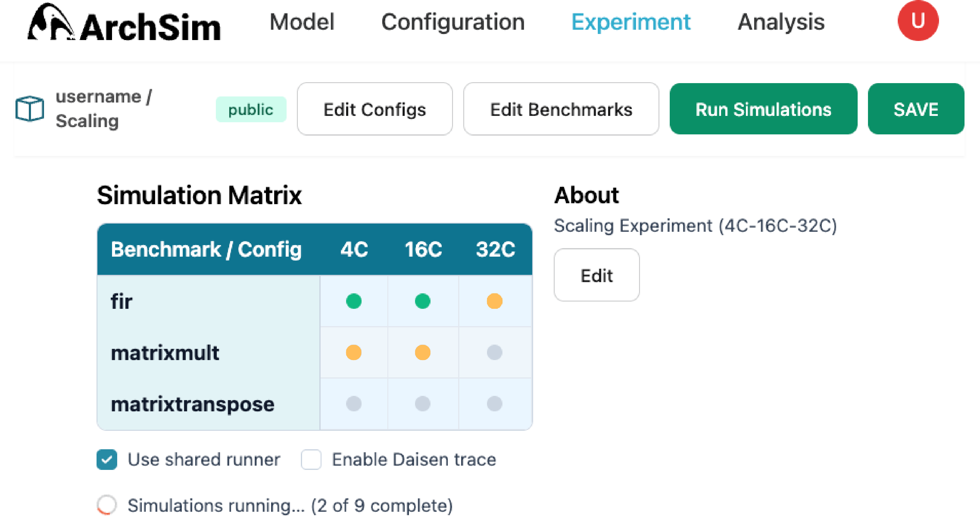This screenshot has width=980, height=516.
Task: Click the Benchmark / Config header
Action: pyautogui.click(x=206, y=249)
